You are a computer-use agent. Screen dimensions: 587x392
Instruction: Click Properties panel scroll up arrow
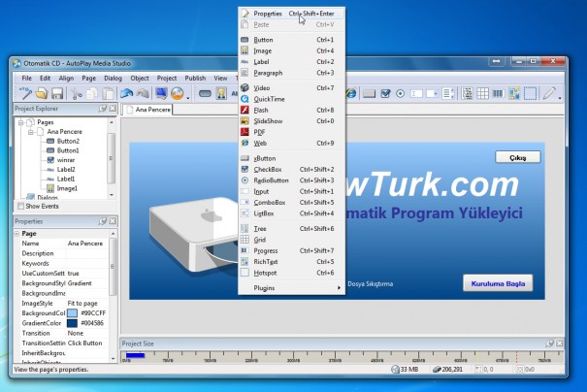[114, 234]
